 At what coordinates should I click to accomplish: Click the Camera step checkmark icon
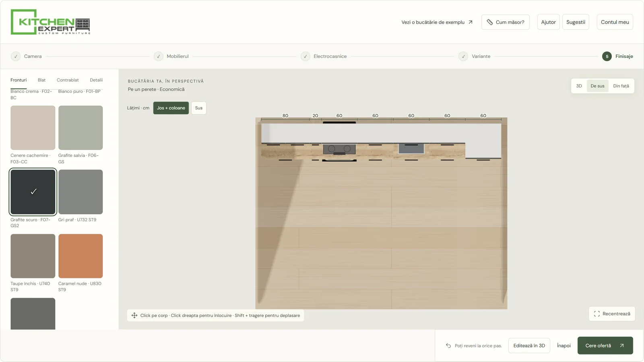(x=16, y=56)
